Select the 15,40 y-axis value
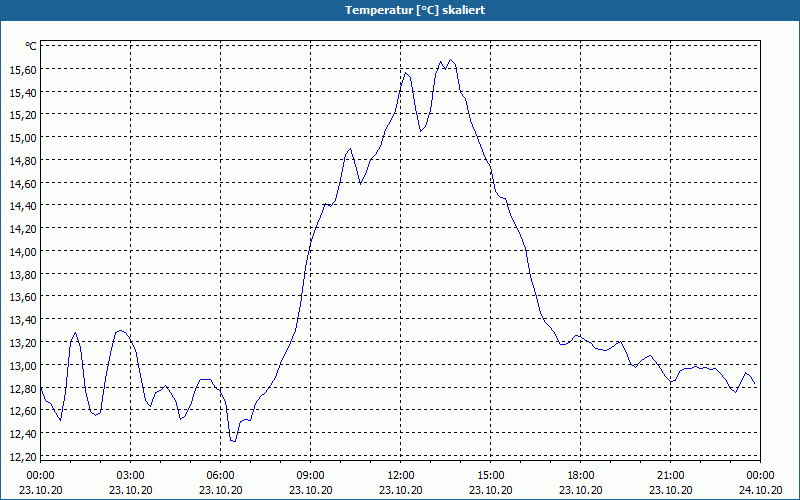 point(23,92)
